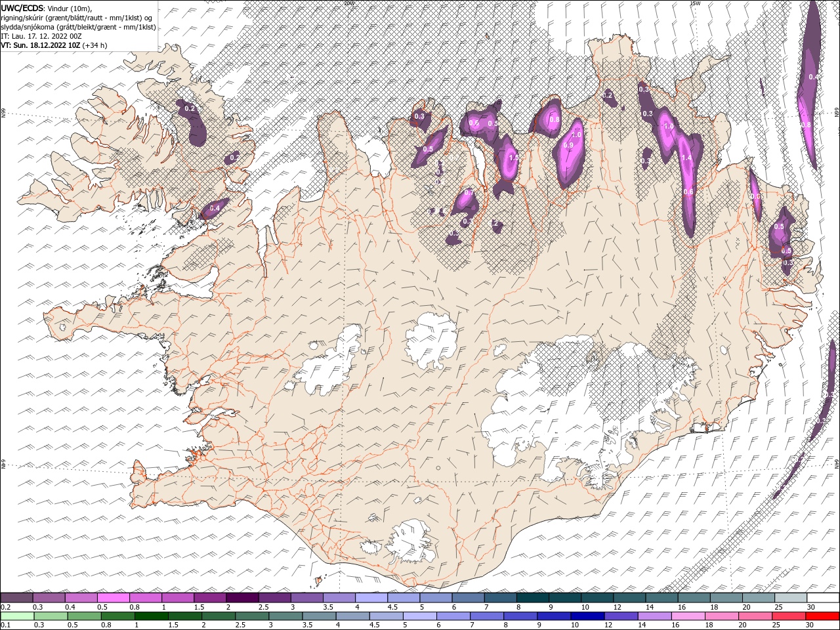Click the '16' label of the upper legend
This screenshot has height=630, width=840.
point(682,607)
